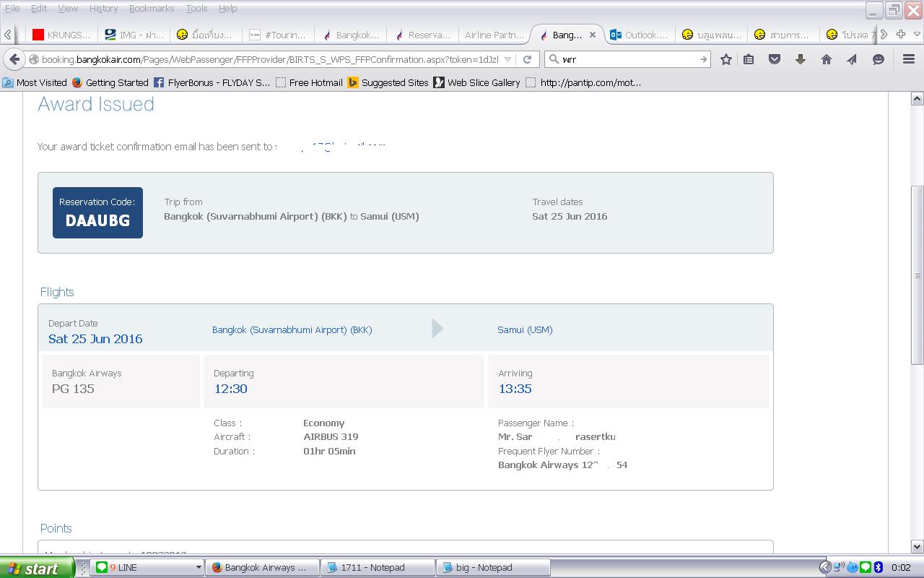Click the departing time 12:30
Screen dimensions: 924x578
pyautogui.click(x=230, y=389)
